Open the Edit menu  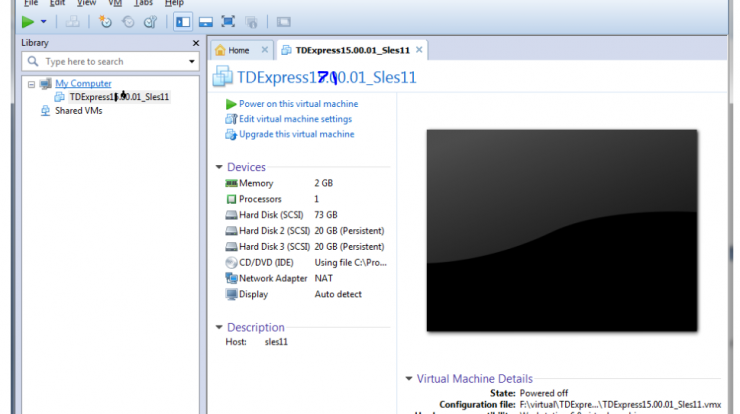click(x=58, y=3)
